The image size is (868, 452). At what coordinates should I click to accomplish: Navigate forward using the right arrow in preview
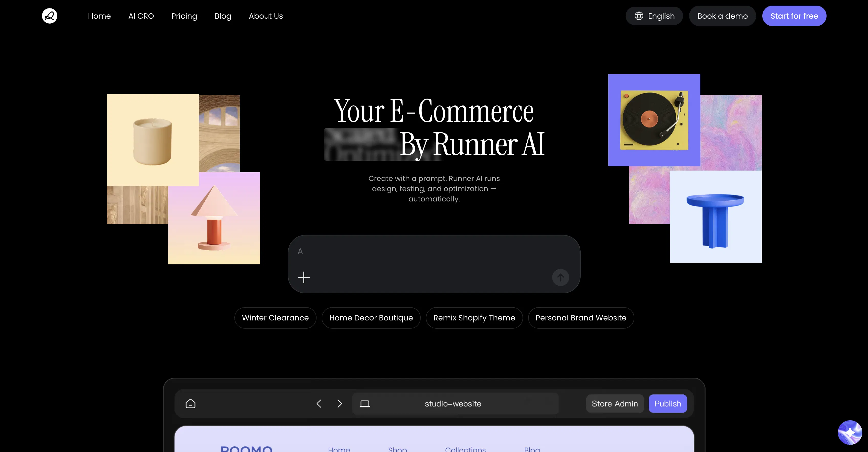pyautogui.click(x=340, y=403)
